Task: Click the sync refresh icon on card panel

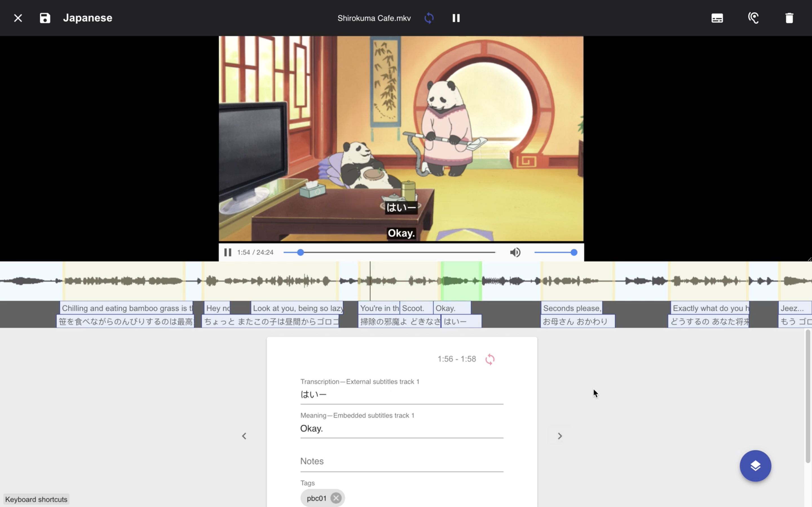Action: (x=490, y=359)
